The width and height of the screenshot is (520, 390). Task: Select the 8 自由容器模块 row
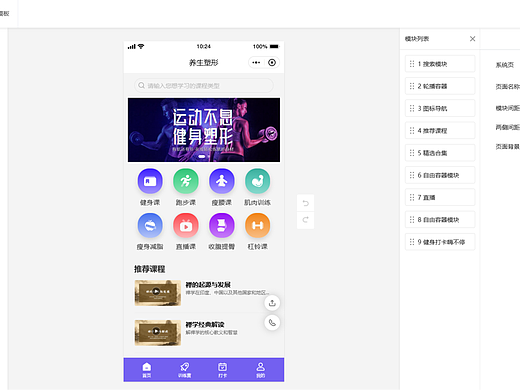[x=440, y=220]
